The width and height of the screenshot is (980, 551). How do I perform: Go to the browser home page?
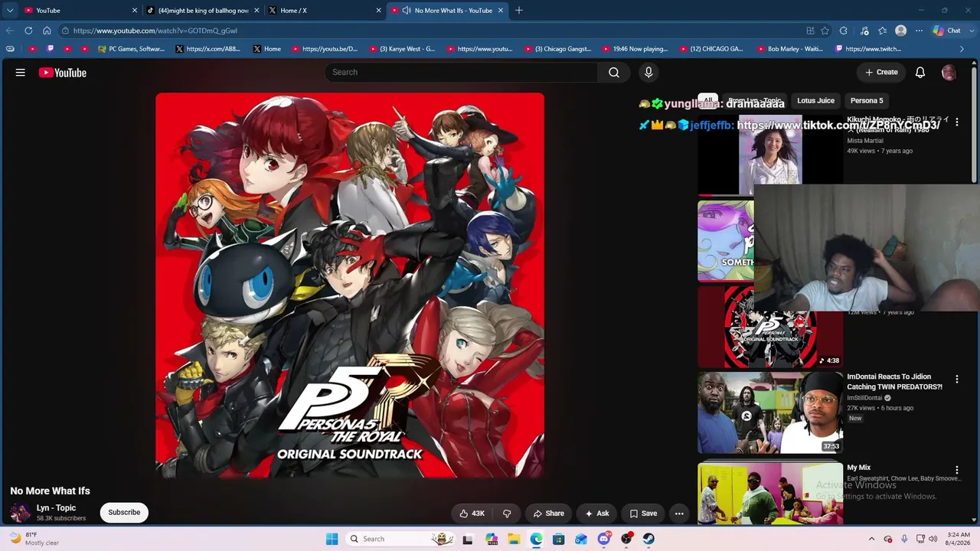click(47, 31)
